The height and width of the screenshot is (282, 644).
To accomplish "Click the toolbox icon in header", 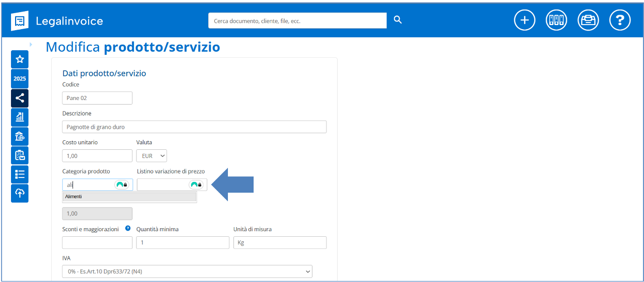I will (x=588, y=20).
